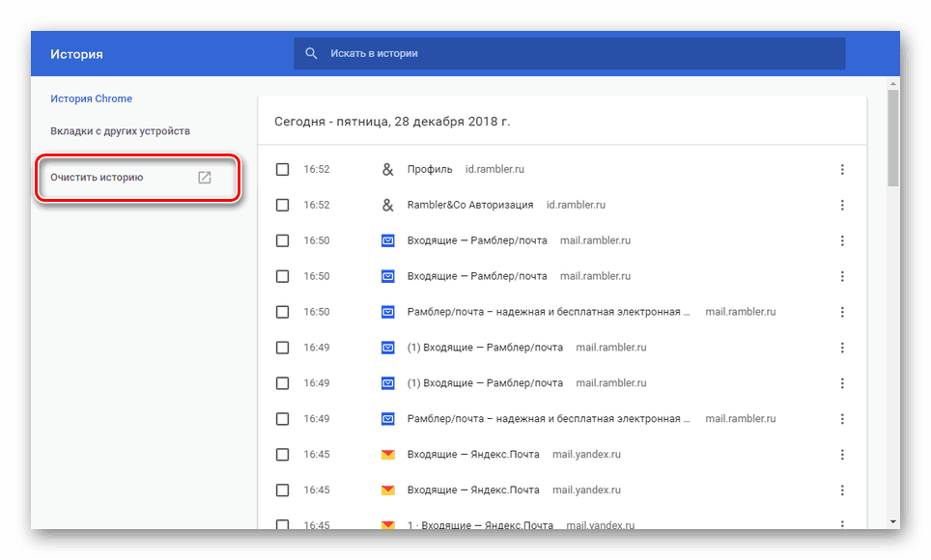Screen dimensions: 931x560
Task: Click mail favicon of 16:49 'Рамблер/почта – надежная' entry
Action: [x=387, y=419]
